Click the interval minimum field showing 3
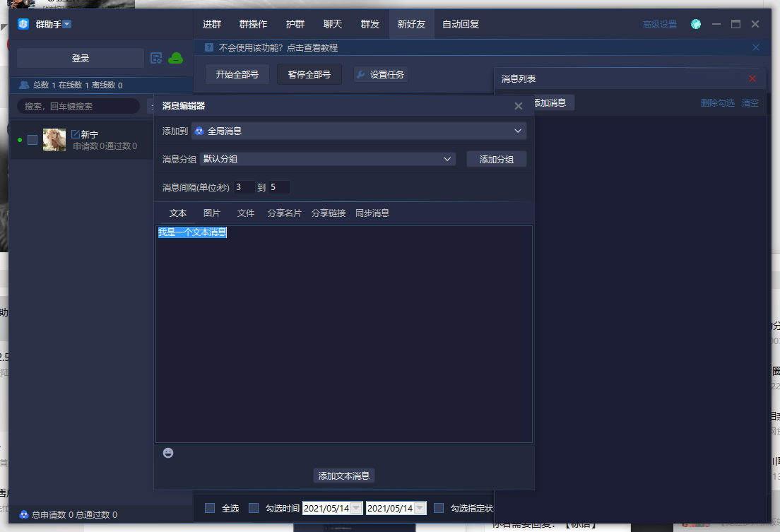 click(x=244, y=187)
